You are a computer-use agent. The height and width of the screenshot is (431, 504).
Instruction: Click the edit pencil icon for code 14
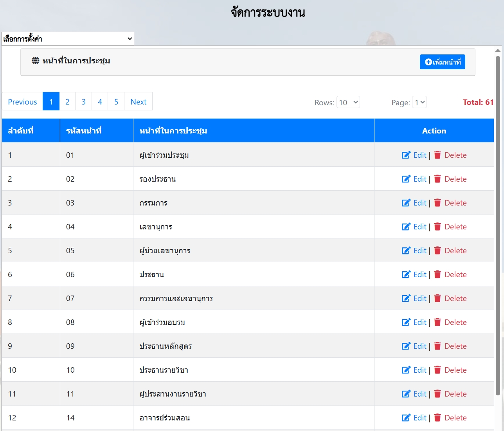click(x=406, y=418)
